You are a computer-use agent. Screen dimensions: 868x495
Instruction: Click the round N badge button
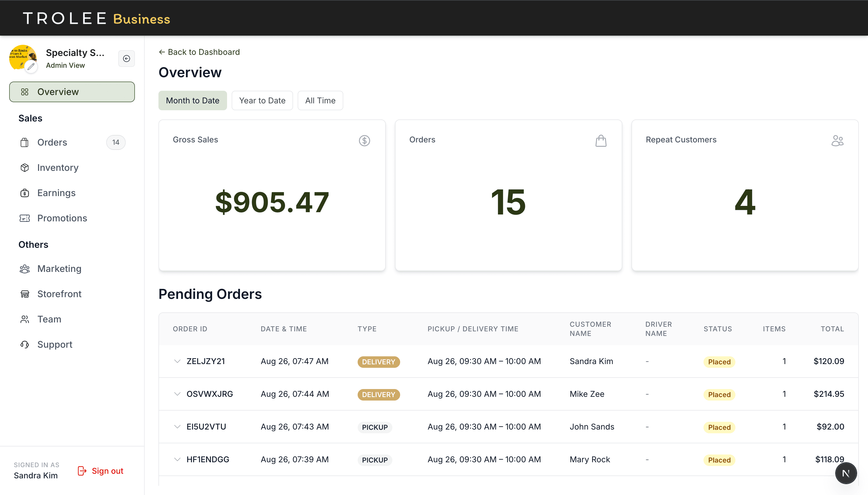point(846,473)
